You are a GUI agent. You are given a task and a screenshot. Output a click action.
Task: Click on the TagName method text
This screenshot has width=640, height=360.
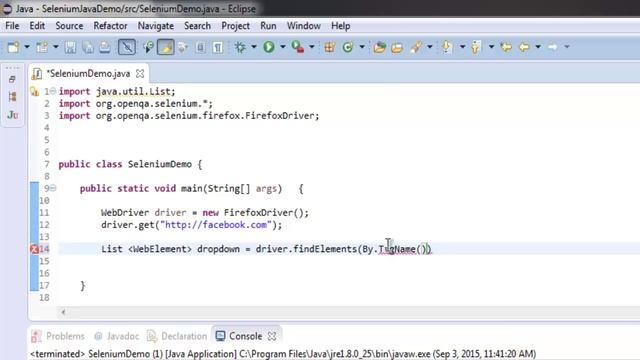click(397, 249)
